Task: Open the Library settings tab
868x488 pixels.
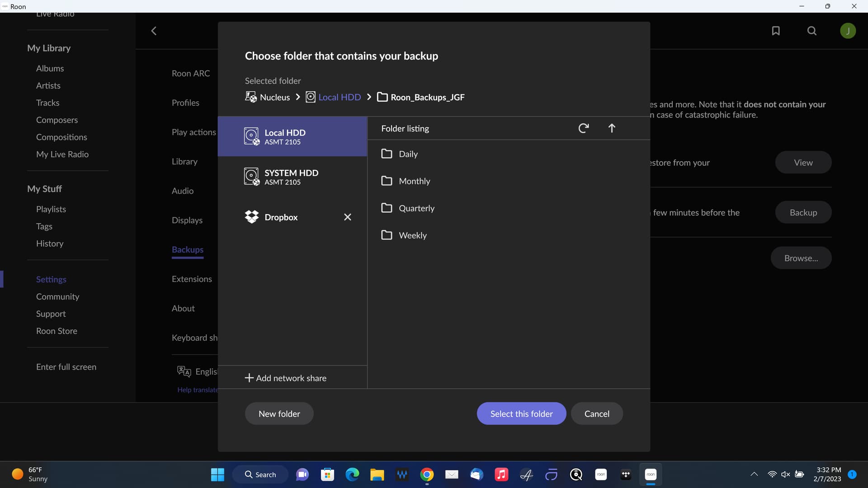Action: [x=184, y=161]
